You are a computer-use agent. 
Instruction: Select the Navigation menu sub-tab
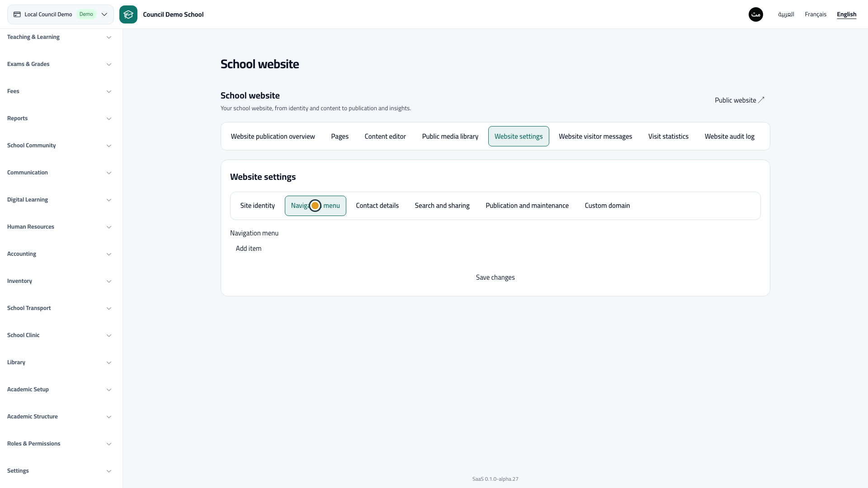coord(316,206)
